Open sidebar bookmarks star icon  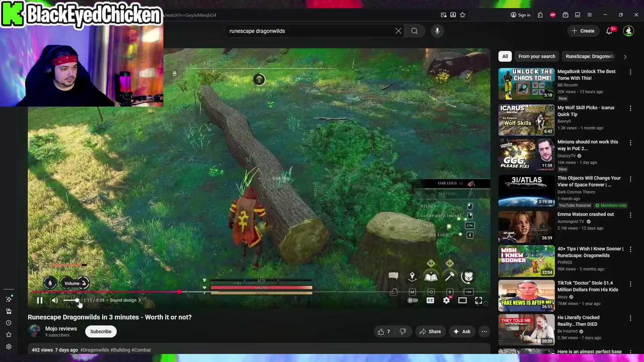point(9,335)
